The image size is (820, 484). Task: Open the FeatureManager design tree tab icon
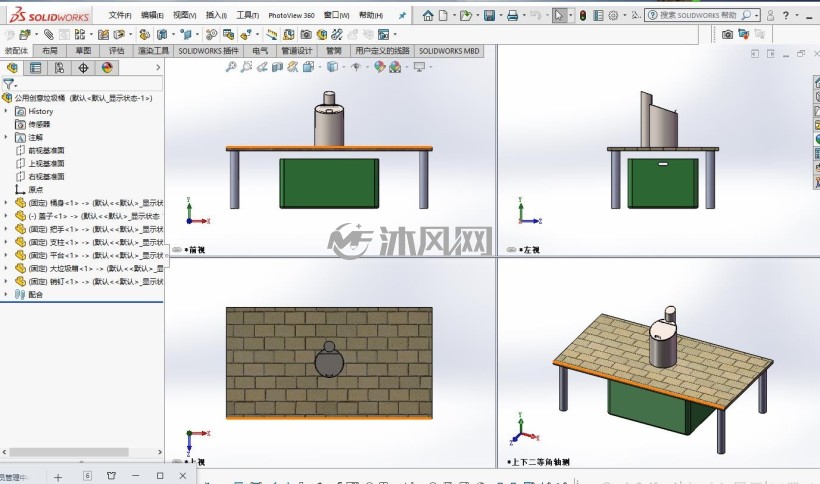12,67
